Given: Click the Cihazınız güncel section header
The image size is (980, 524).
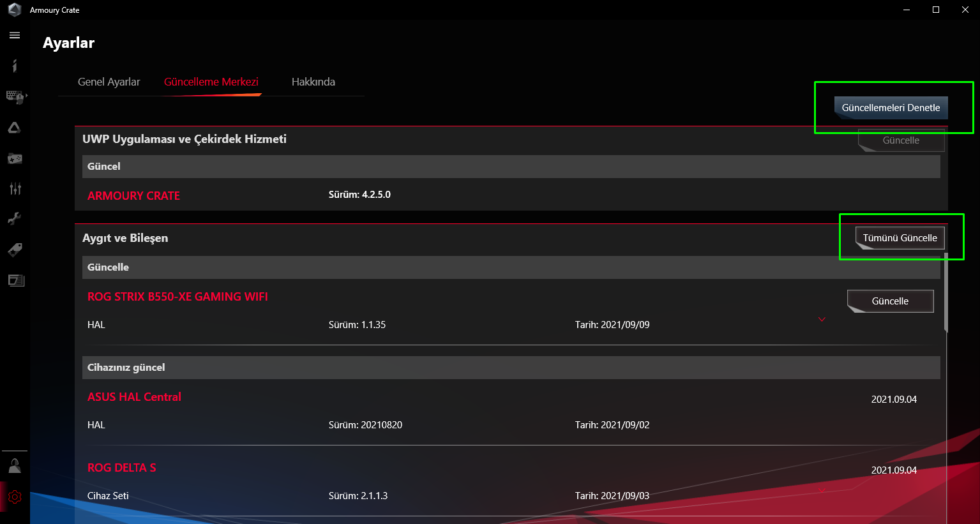Looking at the screenshot, I should point(511,368).
